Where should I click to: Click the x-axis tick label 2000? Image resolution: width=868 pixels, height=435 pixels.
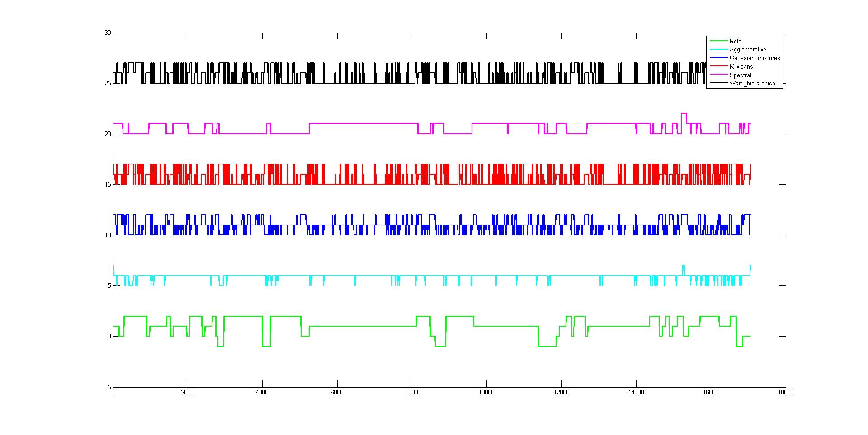(x=188, y=393)
